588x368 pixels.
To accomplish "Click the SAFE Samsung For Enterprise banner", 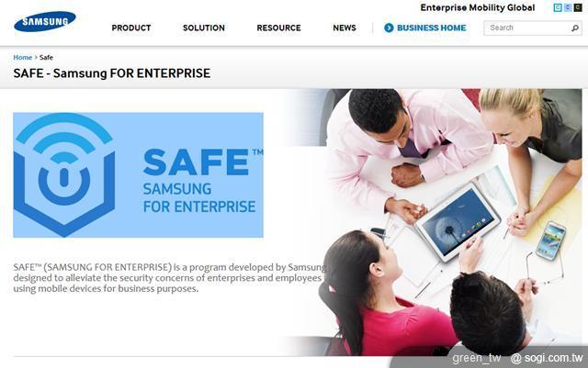I will tap(139, 175).
